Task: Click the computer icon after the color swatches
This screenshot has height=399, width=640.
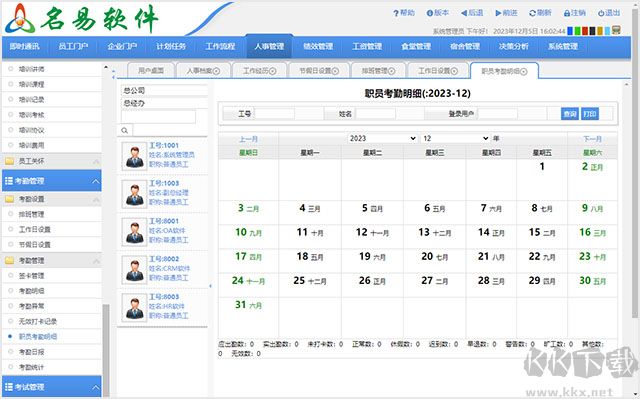Action: pos(616,30)
